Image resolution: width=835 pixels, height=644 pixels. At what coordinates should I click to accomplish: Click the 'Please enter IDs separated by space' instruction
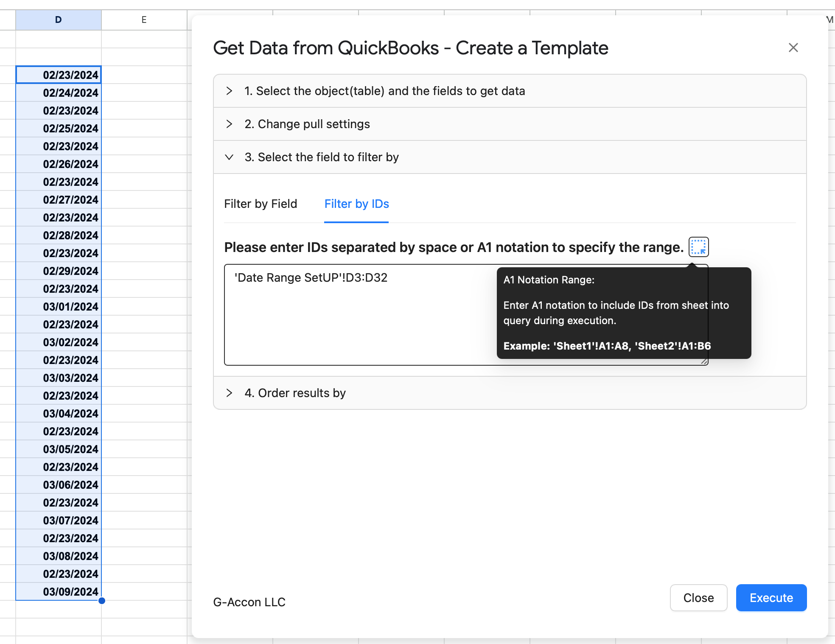(x=454, y=247)
